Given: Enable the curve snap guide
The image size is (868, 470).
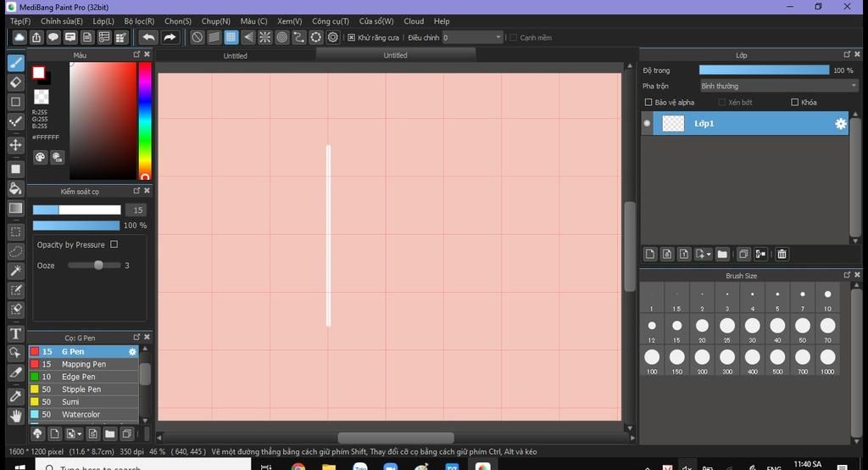Looking at the screenshot, I should tap(299, 37).
